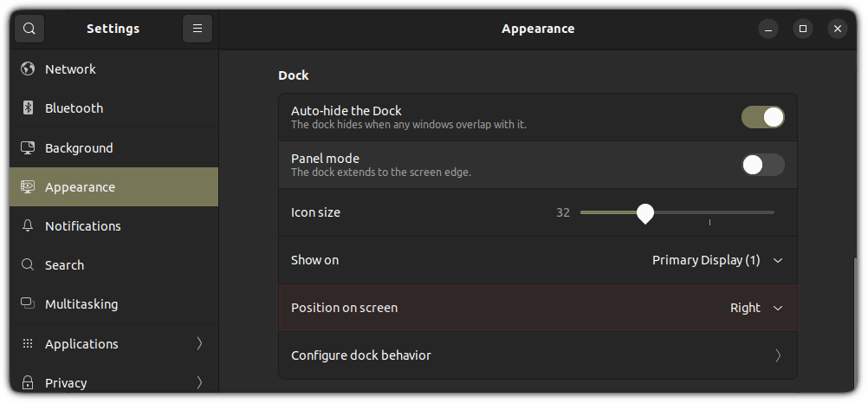Disable Auto-hide the Dock switch
Viewport: 868px width, 404px height.
(x=762, y=117)
